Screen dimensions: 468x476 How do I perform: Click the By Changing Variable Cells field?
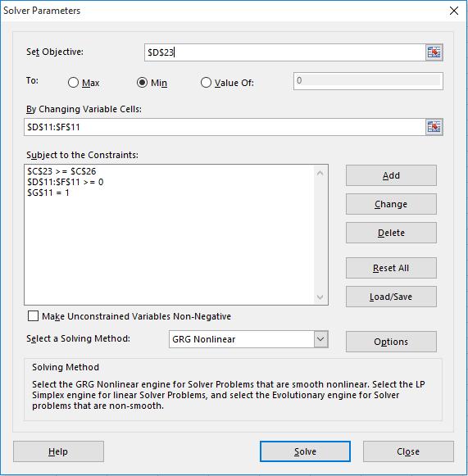(225, 127)
